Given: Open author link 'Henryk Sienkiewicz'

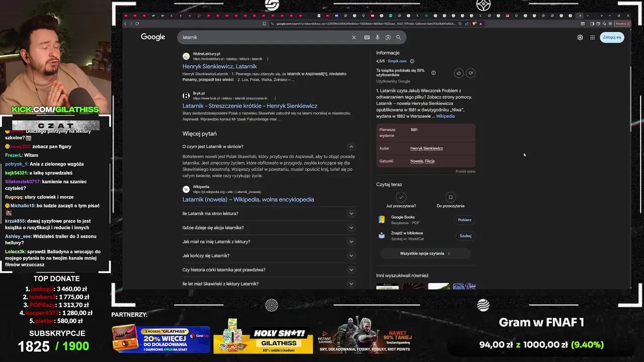Looking at the screenshot, I should pos(427,148).
